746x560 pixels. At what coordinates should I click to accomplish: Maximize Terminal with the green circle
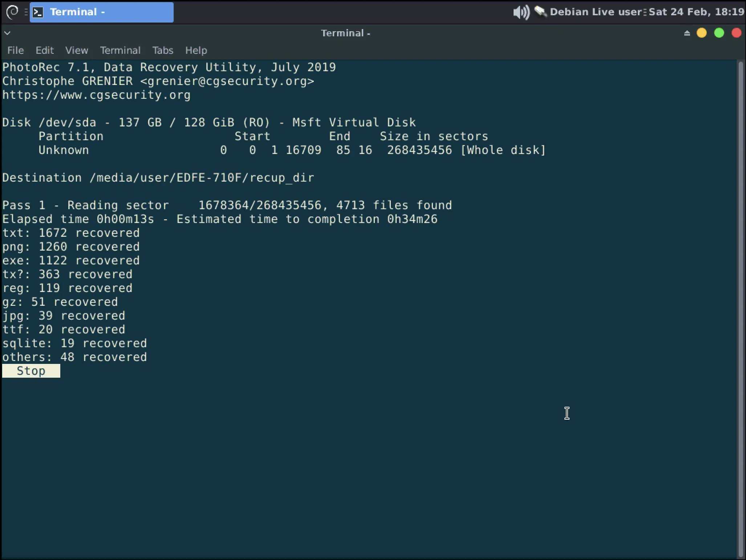[719, 33]
